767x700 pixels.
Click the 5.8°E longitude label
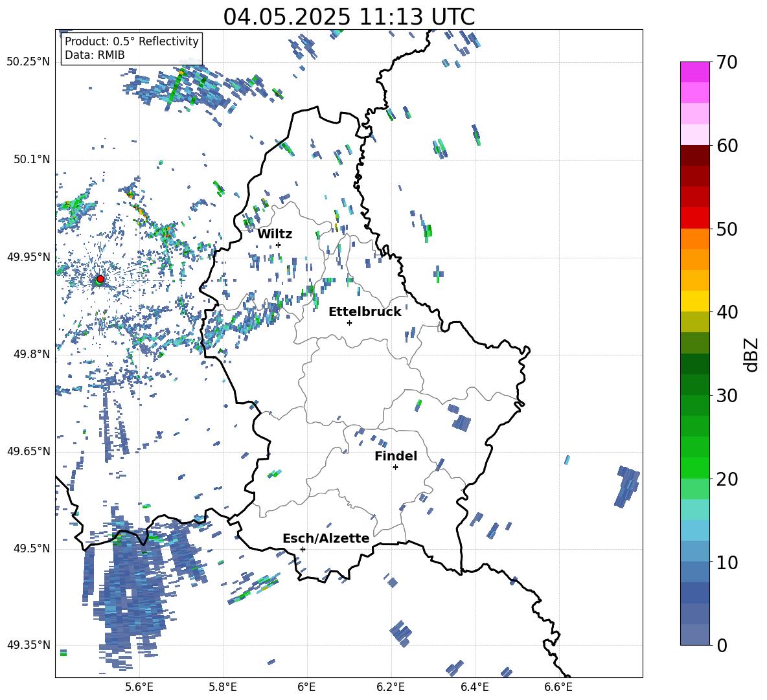[223, 687]
